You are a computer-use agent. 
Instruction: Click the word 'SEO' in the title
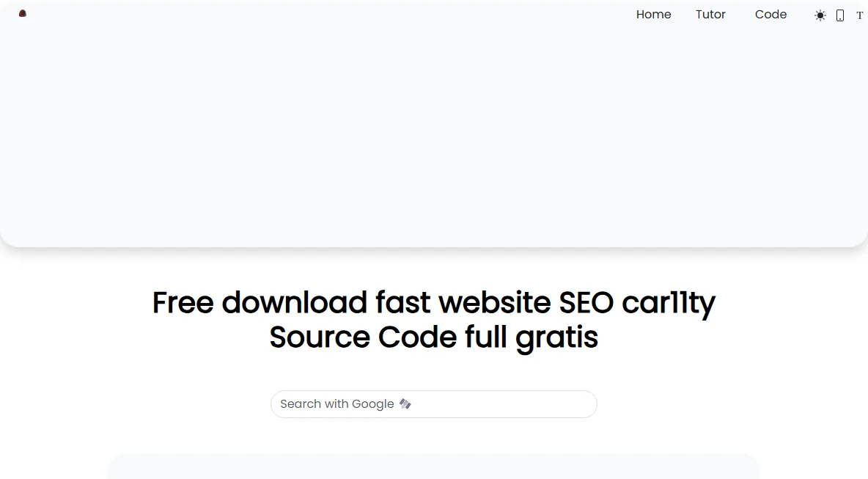pyautogui.click(x=586, y=302)
